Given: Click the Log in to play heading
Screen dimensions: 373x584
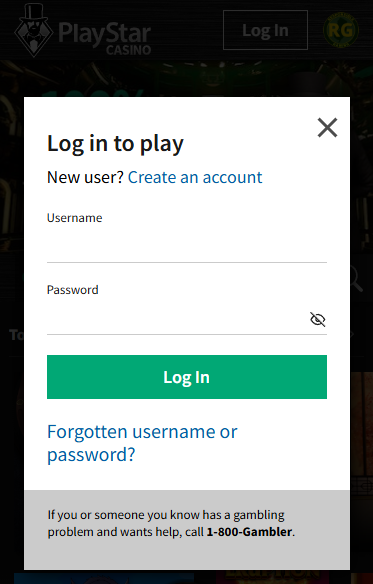Looking at the screenshot, I should [116, 144].
